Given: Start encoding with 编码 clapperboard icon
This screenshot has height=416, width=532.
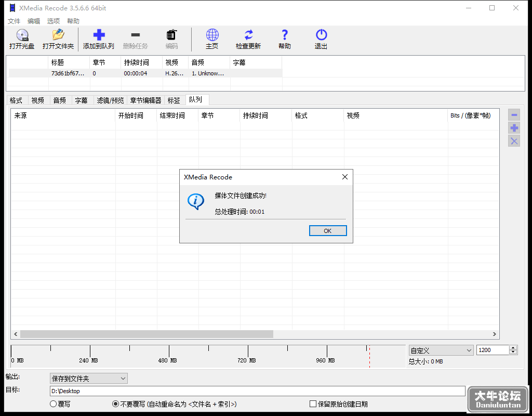Looking at the screenshot, I should (171, 35).
